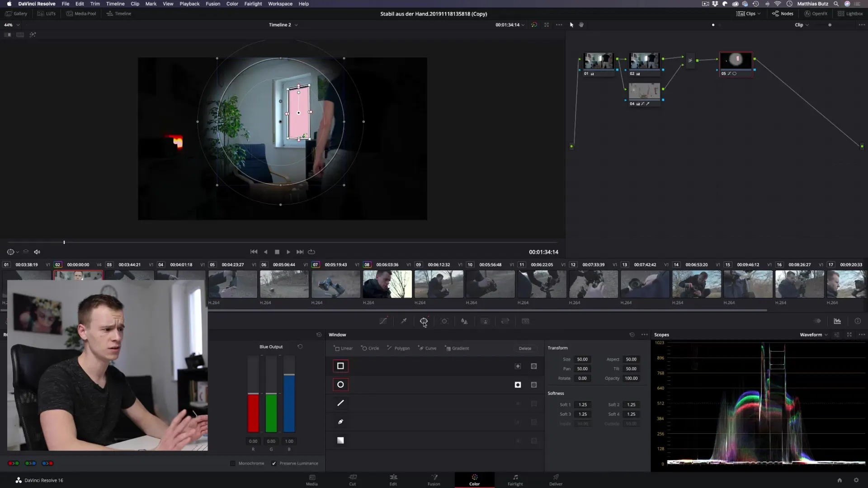Switch to the Edit page tab

pos(393,480)
